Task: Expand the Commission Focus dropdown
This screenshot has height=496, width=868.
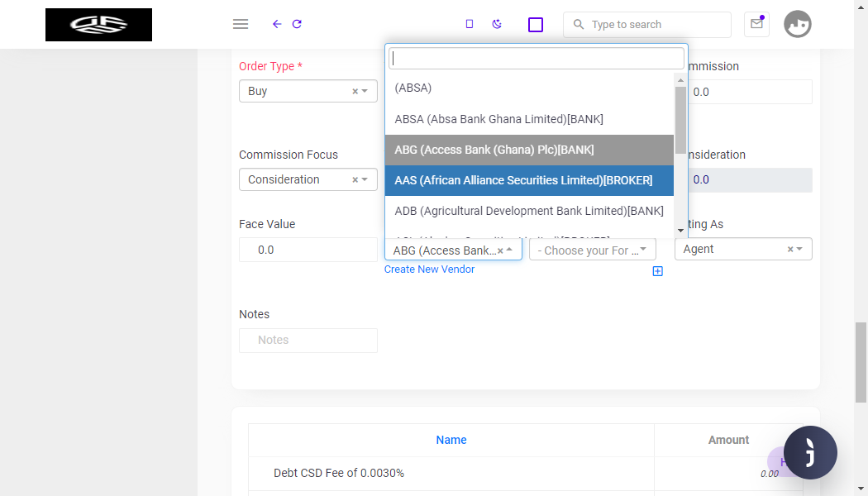Action: click(365, 180)
